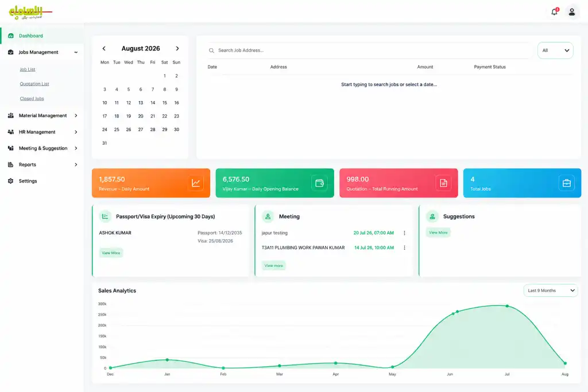Click View More in Suggestions panel
Screen dimensions: 588x392
tap(438, 232)
